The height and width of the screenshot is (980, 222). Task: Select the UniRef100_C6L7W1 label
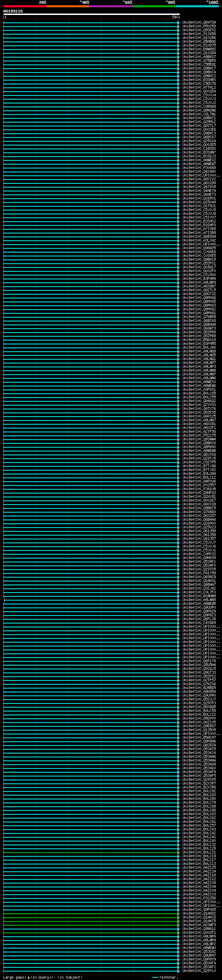click(x=199, y=114)
